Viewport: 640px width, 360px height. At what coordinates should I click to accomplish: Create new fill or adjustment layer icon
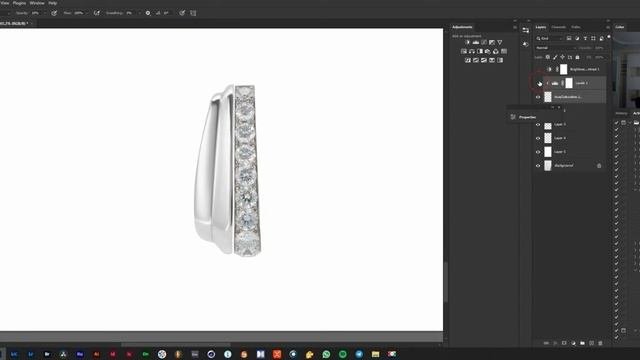[573, 343]
